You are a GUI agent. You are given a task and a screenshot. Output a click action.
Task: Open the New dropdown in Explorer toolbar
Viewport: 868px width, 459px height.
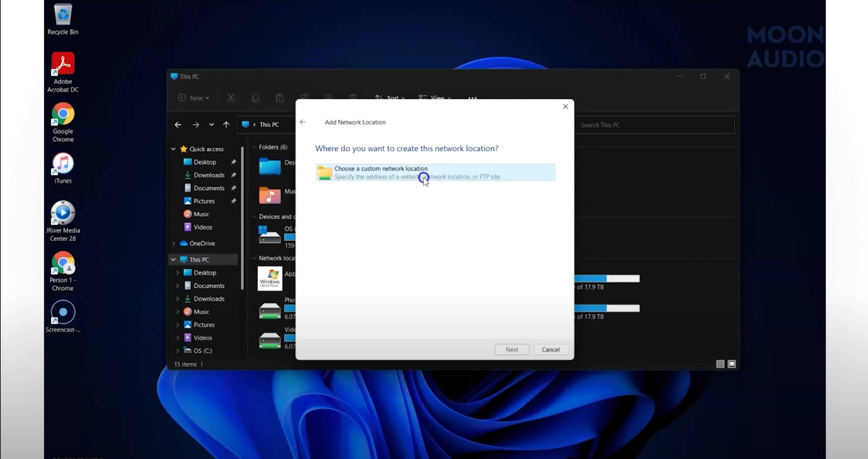[193, 98]
